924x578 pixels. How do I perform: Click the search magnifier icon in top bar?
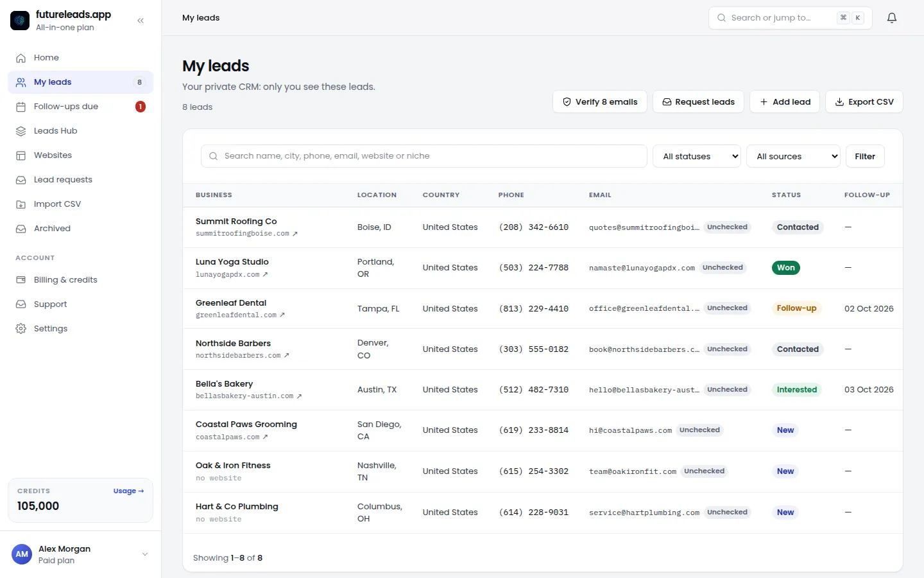[x=722, y=18]
